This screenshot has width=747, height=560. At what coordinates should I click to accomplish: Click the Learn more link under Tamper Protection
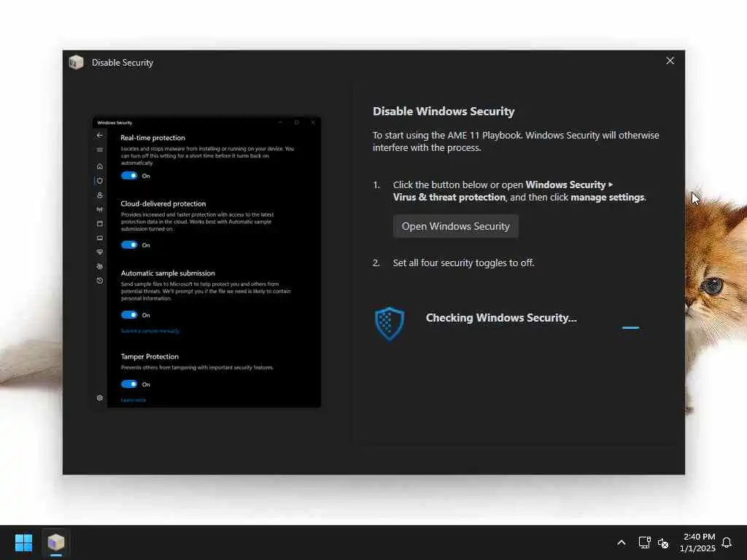coord(133,400)
